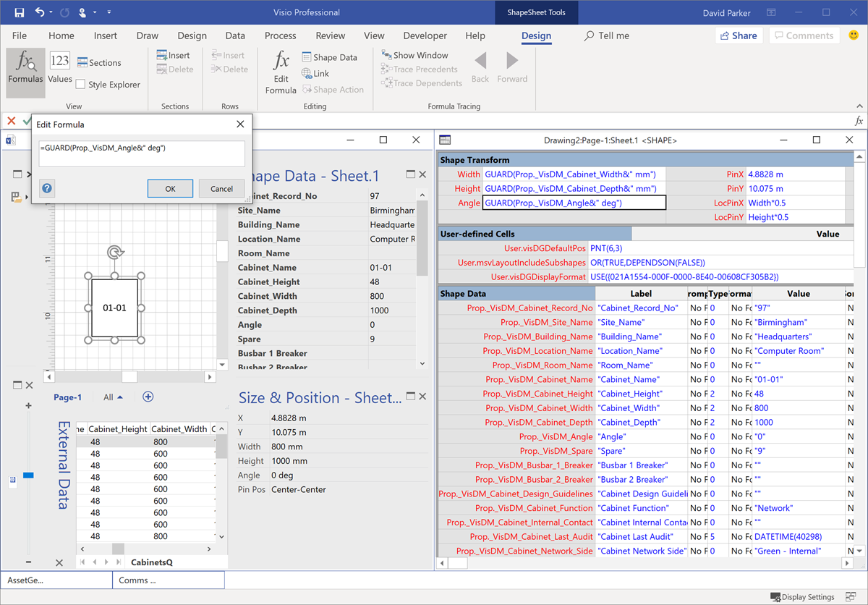The height and width of the screenshot is (605, 868).
Task: Open the Review ribbon tab
Action: [330, 35]
